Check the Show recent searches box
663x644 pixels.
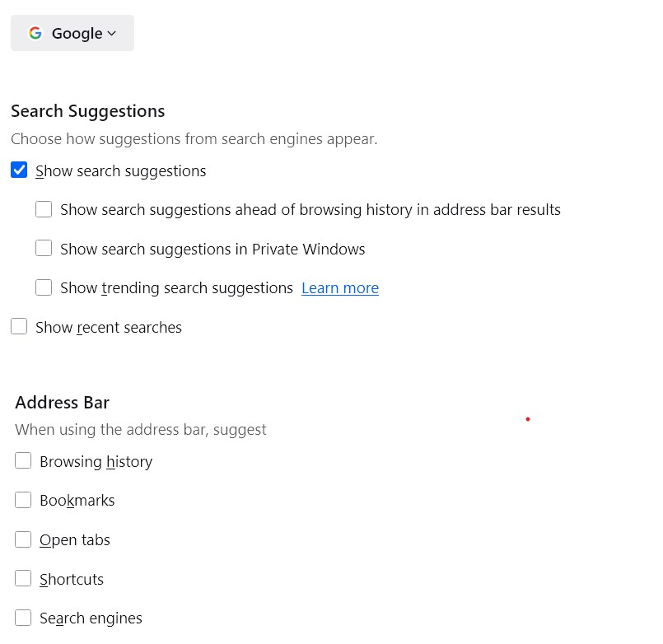[19, 327]
